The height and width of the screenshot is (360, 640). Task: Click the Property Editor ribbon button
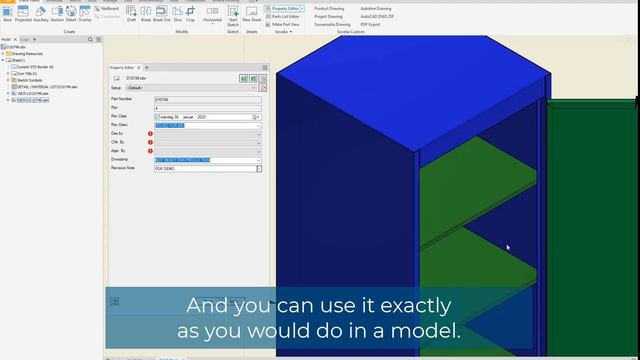(282, 9)
